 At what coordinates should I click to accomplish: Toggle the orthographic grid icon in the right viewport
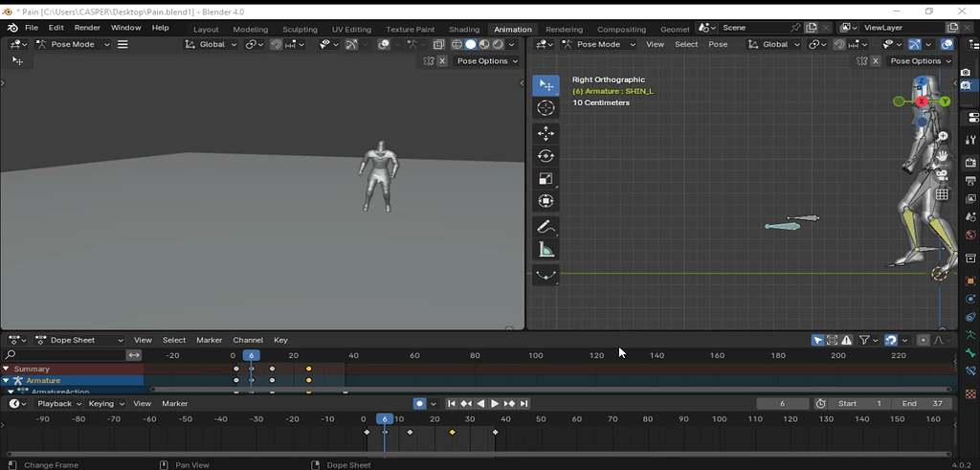943,195
